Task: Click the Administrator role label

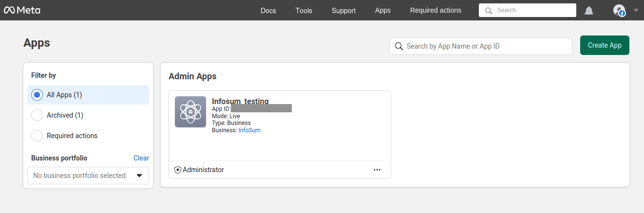Action: click(x=203, y=170)
